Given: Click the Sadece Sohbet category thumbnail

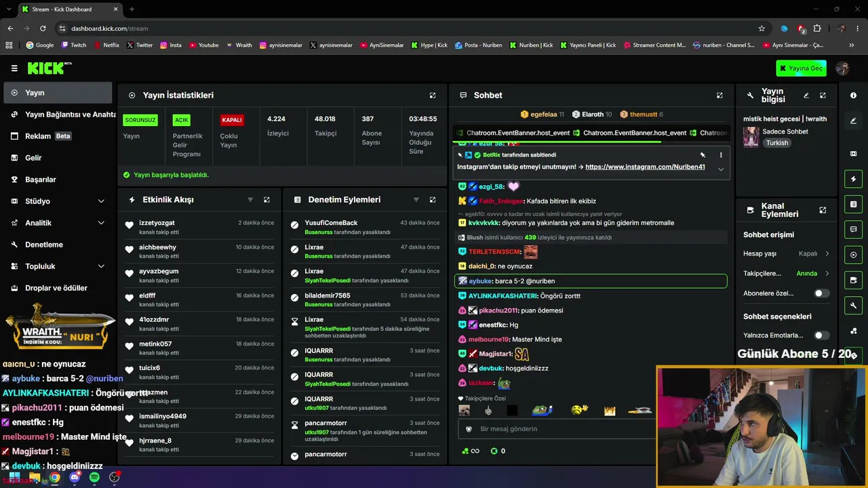Looking at the screenshot, I should coord(751,137).
